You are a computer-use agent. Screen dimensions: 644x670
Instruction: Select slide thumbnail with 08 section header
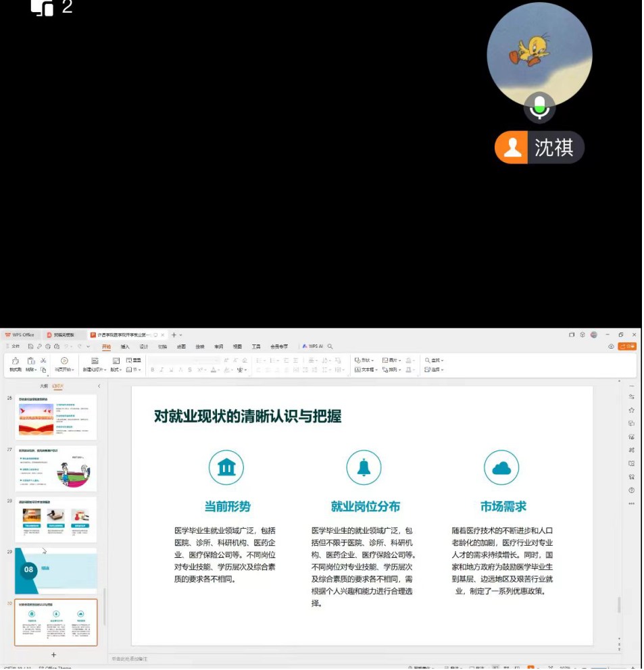point(55,571)
